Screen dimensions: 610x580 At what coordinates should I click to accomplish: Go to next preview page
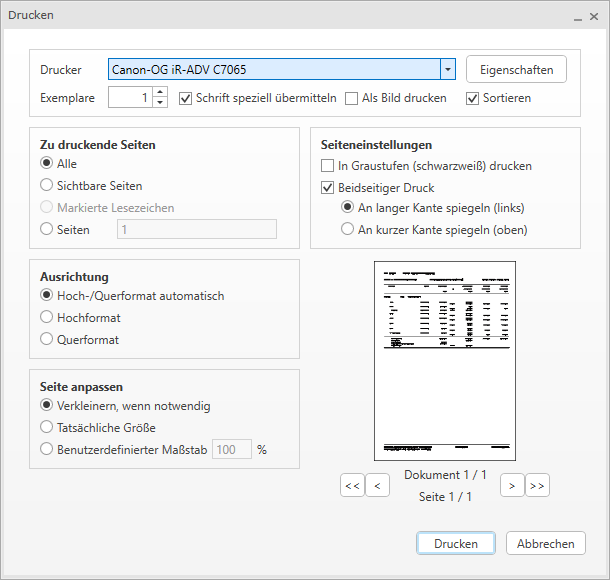(511, 486)
